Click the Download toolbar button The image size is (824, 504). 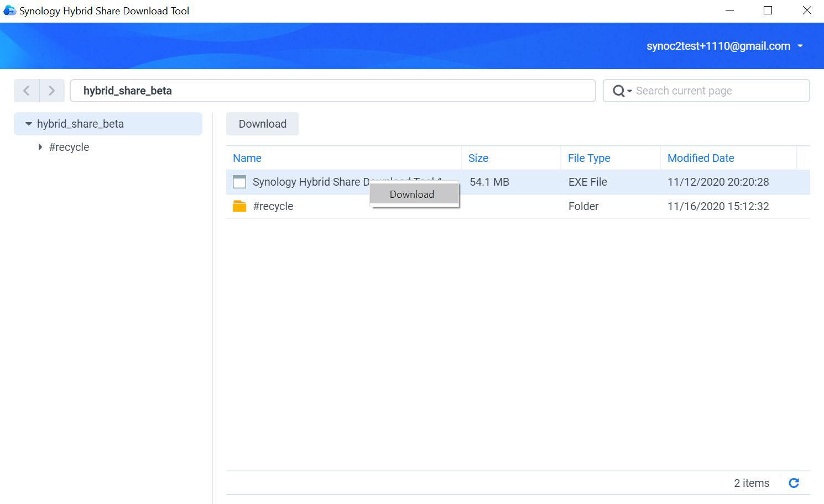pos(263,124)
